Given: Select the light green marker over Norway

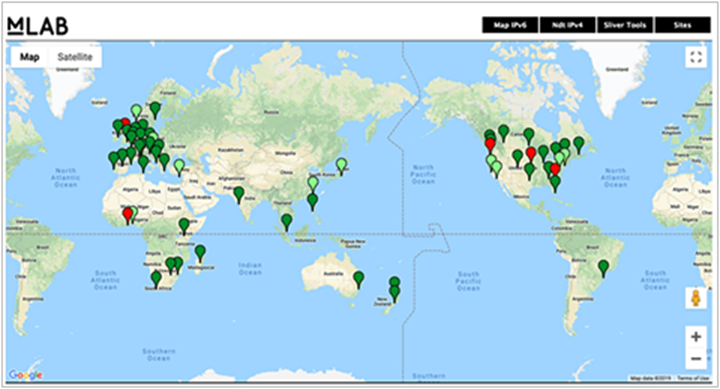Looking at the screenshot, I should (136, 111).
